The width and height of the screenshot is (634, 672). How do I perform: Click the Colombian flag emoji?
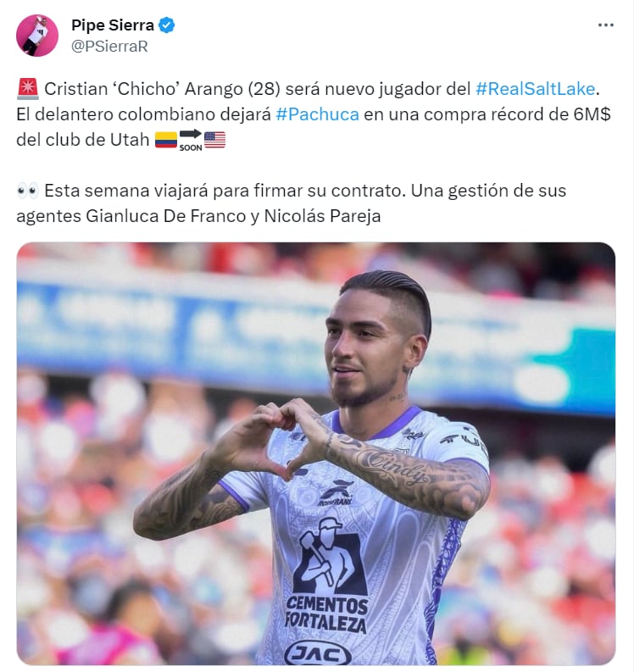[166, 140]
